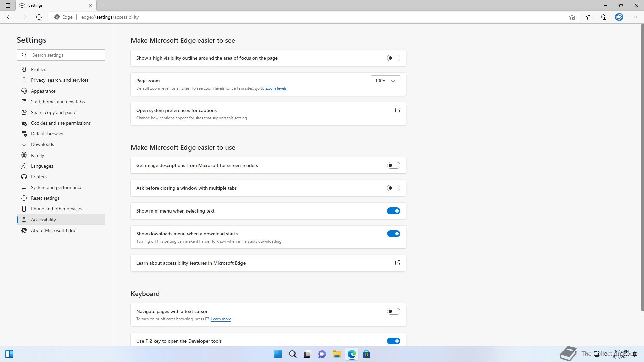
Task: Click search magnifier in settings search
Action: coord(24,55)
